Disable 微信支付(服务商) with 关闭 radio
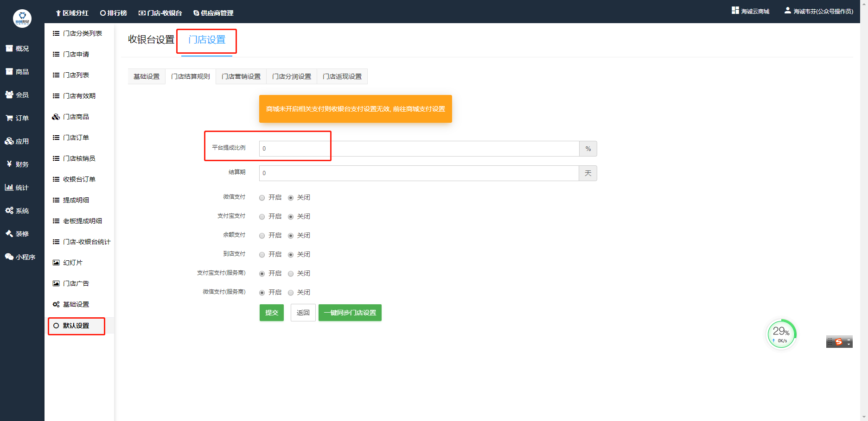 point(291,293)
